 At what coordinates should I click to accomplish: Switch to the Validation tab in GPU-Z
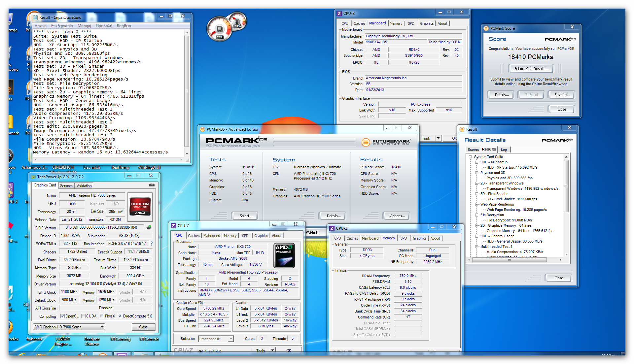(x=84, y=186)
